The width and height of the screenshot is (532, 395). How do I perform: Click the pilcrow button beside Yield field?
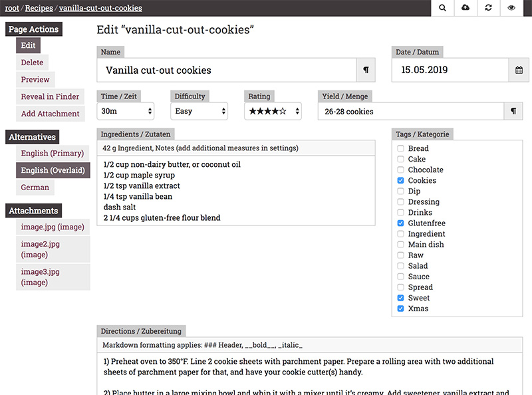pos(513,111)
